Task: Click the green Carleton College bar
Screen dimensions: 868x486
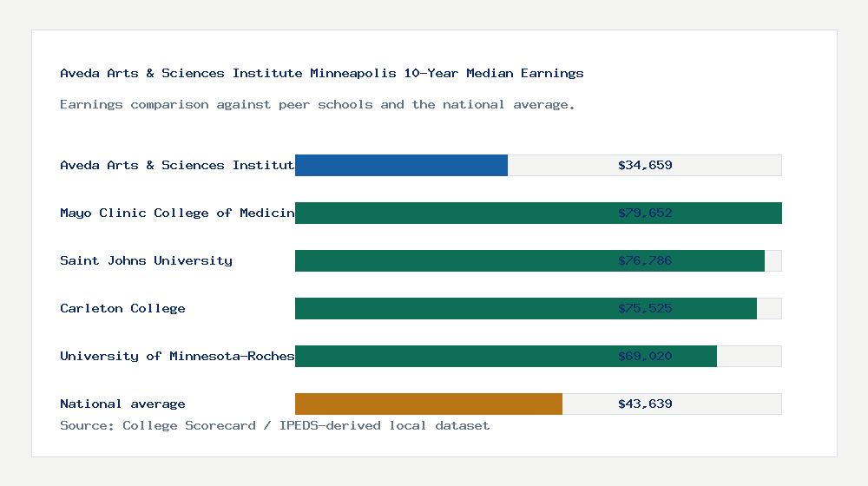Action: pos(526,308)
